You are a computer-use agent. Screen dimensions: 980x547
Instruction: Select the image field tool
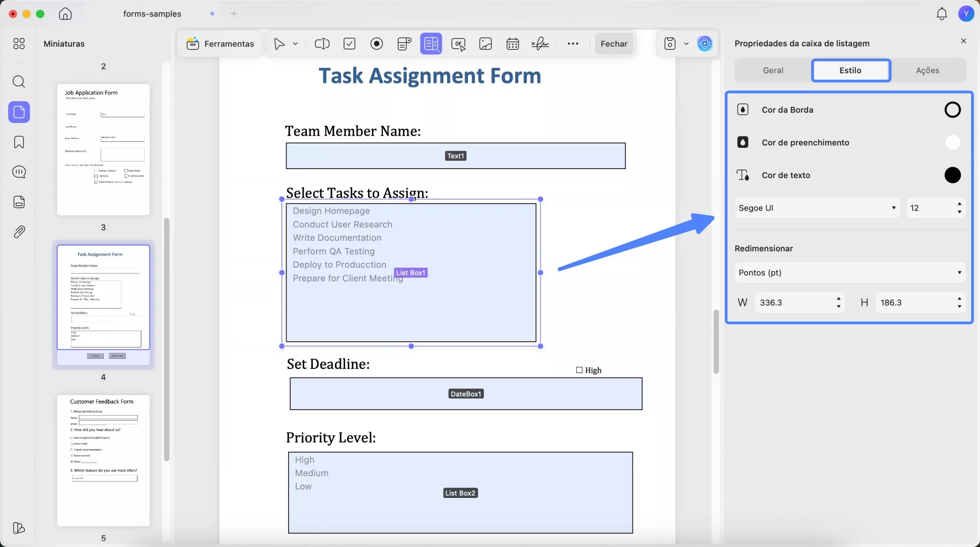[x=485, y=44]
